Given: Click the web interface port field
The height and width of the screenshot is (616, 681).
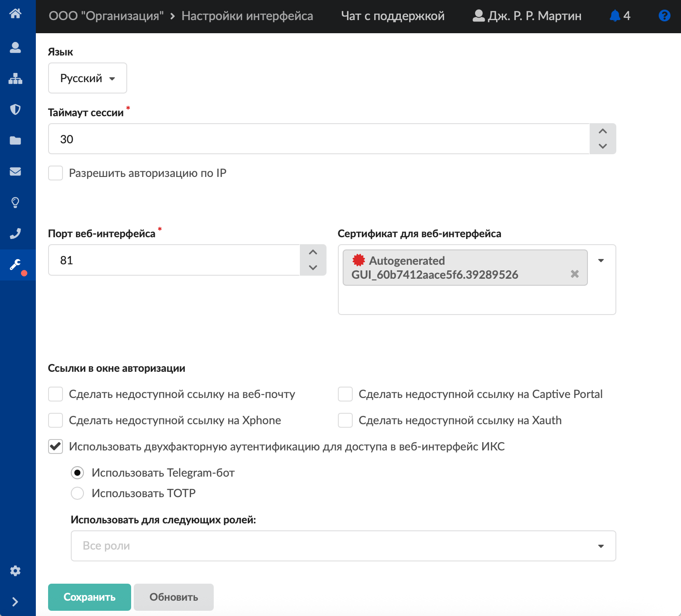Looking at the screenshot, I should 174,260.
